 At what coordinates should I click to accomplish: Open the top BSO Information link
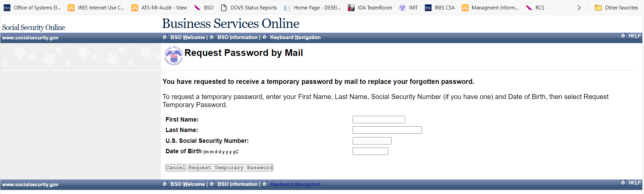click(237, 37)
